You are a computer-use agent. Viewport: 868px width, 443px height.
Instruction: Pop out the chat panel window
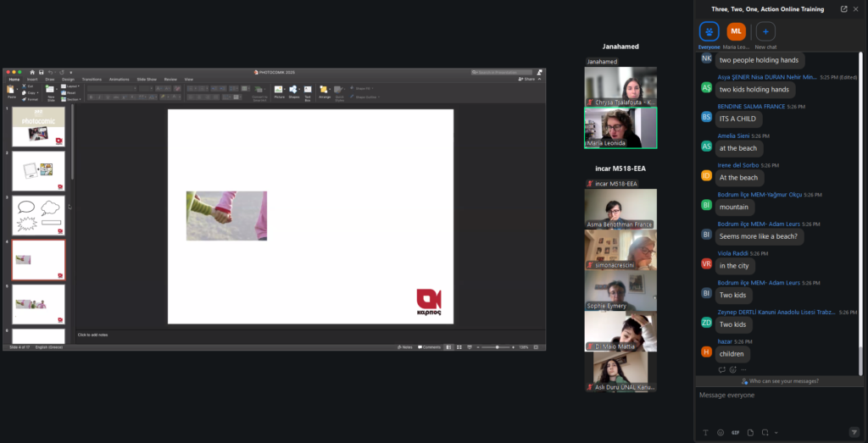[x=843, y=8]
